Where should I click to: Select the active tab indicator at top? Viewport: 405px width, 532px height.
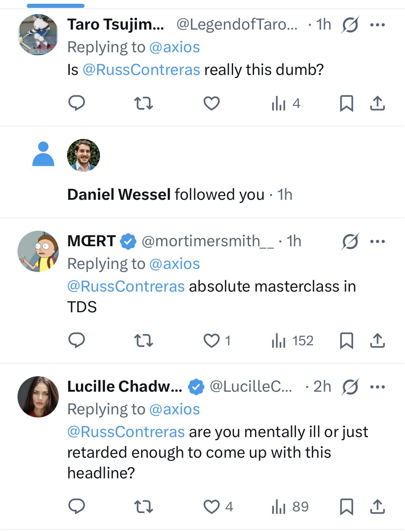click(56, 6)
